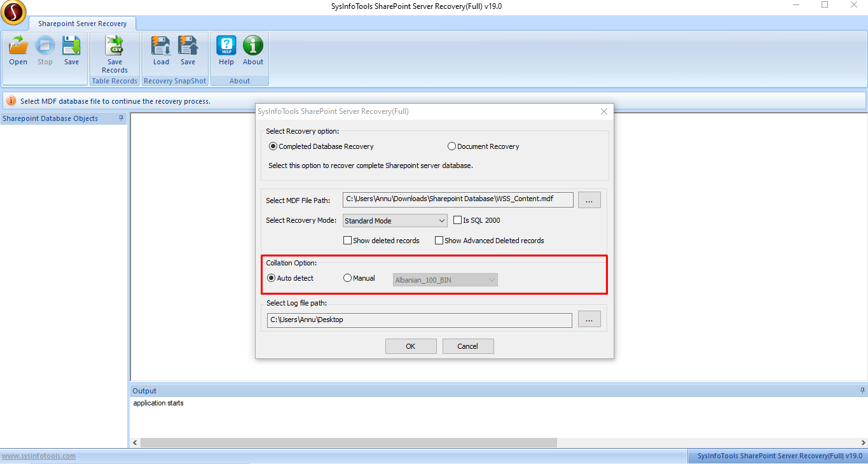The width and height of the screenshot is (868, 464).
Task: Open the Select Recovery Mode dropdown
Action: tap(395, 221)
